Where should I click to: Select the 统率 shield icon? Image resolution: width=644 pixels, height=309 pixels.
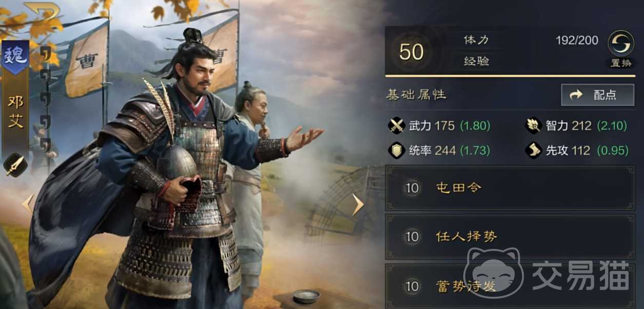coord(396,150)
